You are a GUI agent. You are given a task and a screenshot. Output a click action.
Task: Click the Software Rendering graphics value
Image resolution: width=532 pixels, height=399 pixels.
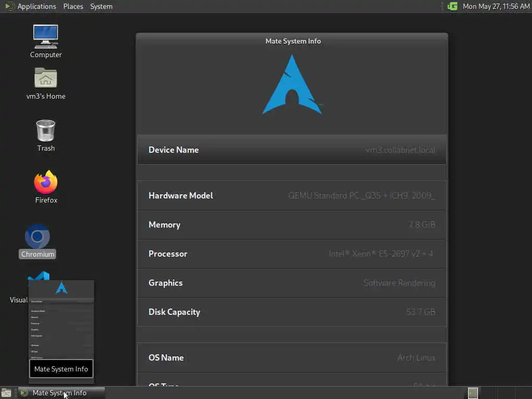[x=400, y=283]
